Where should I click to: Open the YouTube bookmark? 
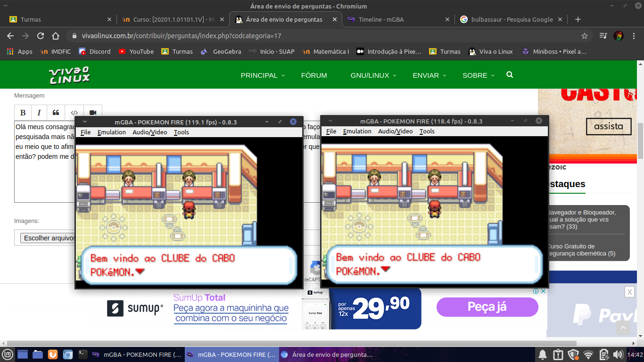point(136,51)
